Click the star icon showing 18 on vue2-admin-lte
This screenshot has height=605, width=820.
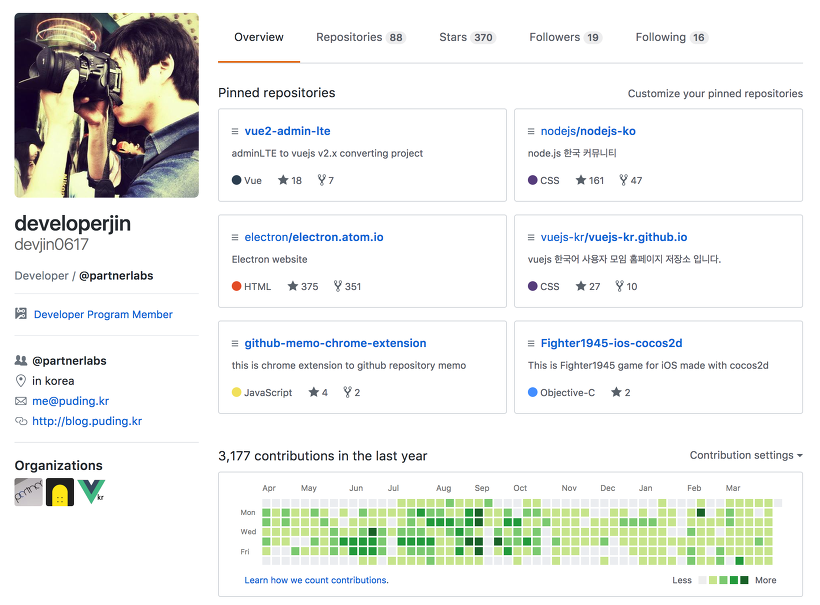click(283, 180)
